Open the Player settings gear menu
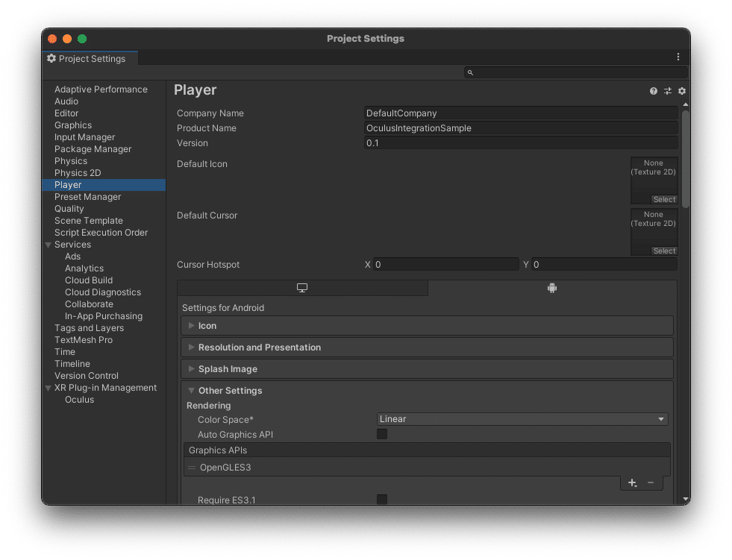The image size is (732, 560). tap(681, 91)
